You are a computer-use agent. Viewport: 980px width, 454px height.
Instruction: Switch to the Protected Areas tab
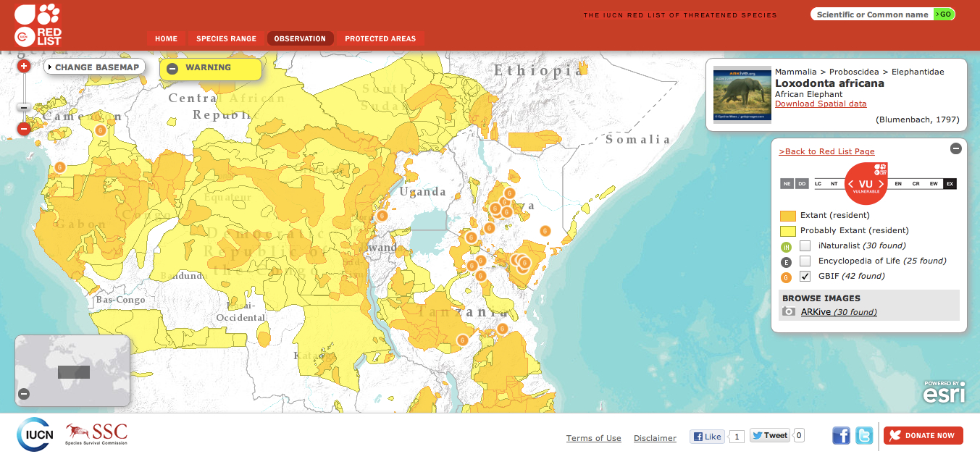click(x=380, y=38)
